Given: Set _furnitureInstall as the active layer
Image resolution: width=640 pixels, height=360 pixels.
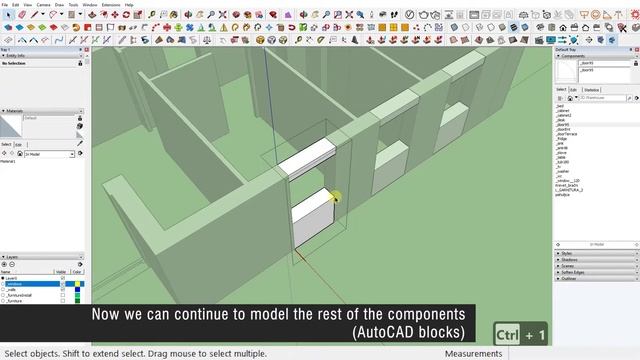Looking at the screenshot, I should point(3,295).
